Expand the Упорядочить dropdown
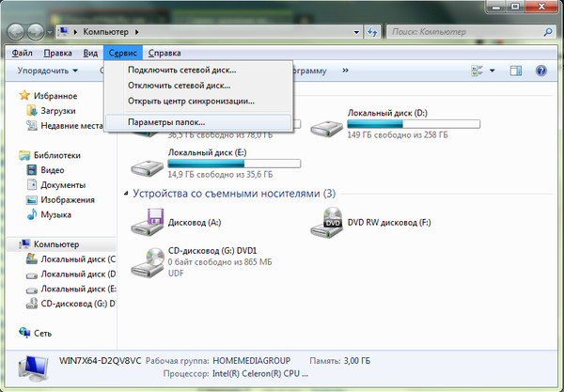 pos(47,71)
